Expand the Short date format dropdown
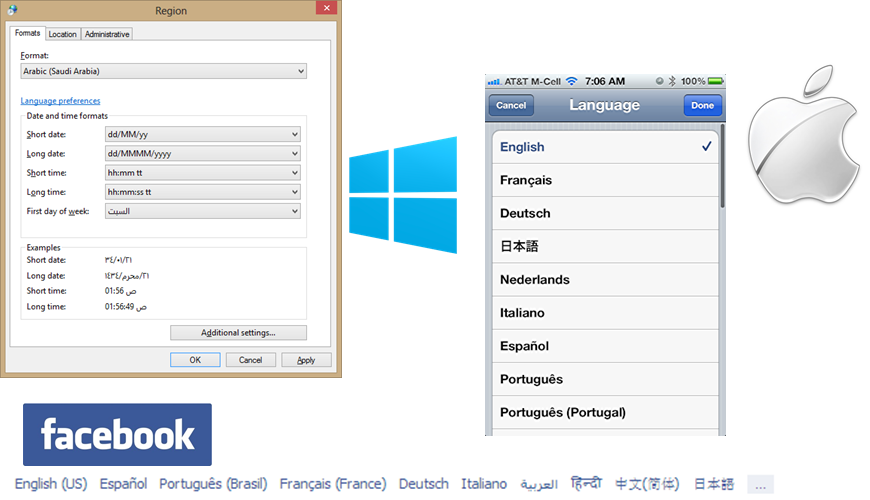 pos(202,134)
